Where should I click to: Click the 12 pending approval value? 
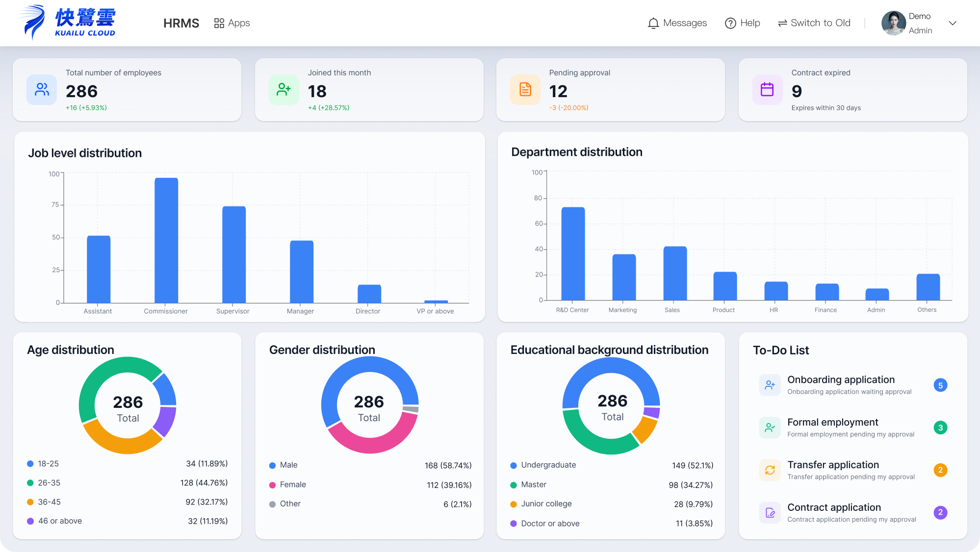(x=558, y=91)
